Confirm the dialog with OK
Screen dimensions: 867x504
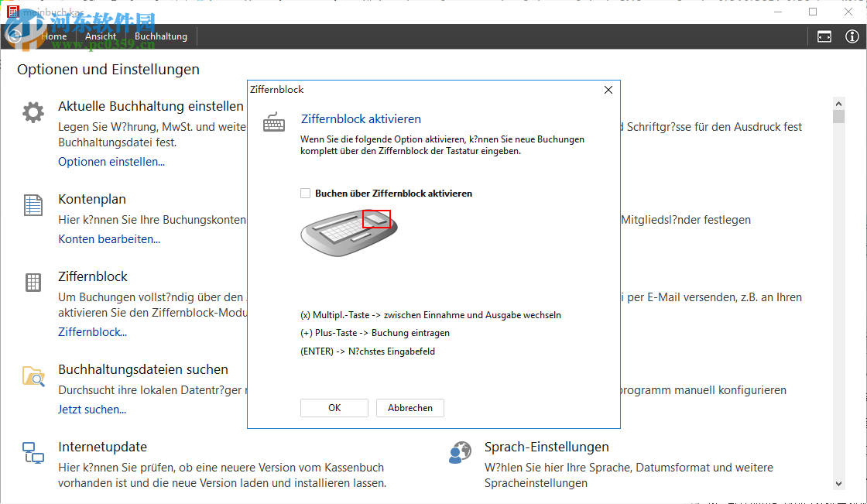[x=334, y=408]
